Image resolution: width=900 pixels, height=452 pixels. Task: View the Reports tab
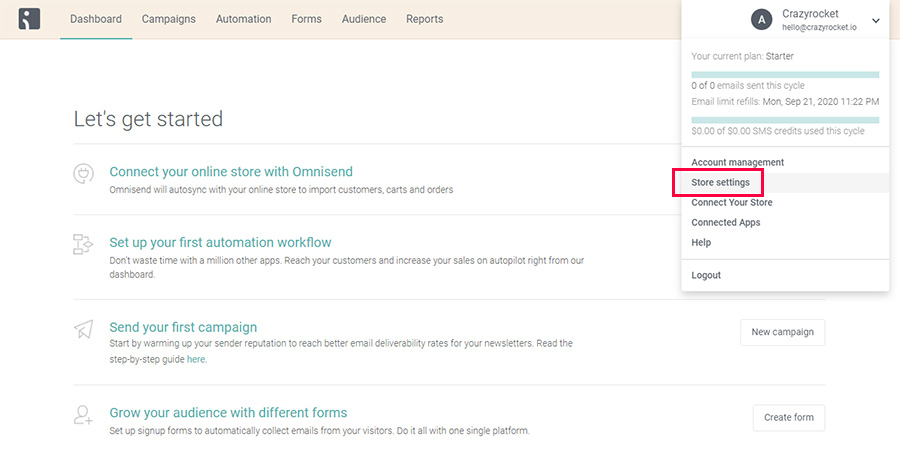[425, 19]
